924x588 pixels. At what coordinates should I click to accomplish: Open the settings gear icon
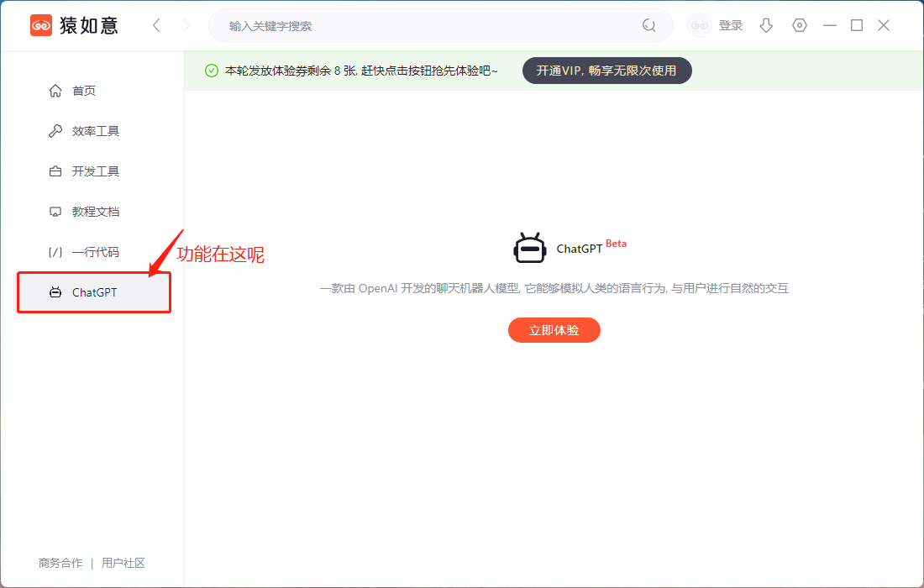click(799, 25)
